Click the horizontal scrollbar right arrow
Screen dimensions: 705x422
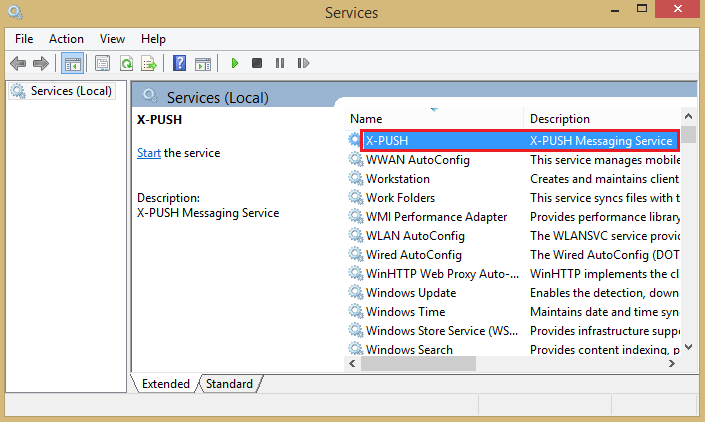pos(672,364)
